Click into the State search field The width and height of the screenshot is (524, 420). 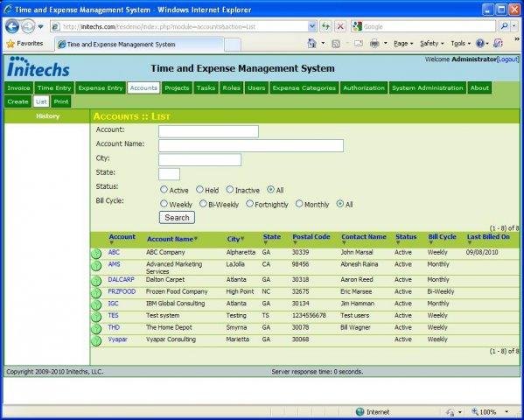pos(169,174)
